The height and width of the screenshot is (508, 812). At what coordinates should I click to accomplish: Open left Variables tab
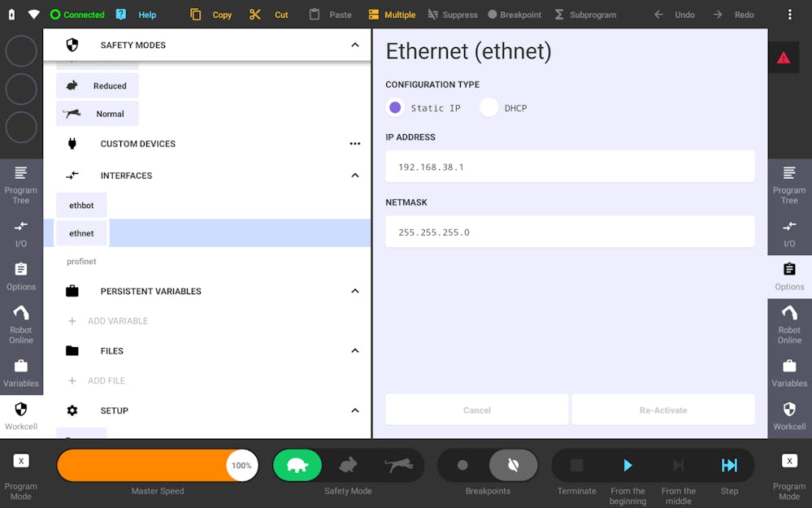pyautogui.click(x=21, y=373)
